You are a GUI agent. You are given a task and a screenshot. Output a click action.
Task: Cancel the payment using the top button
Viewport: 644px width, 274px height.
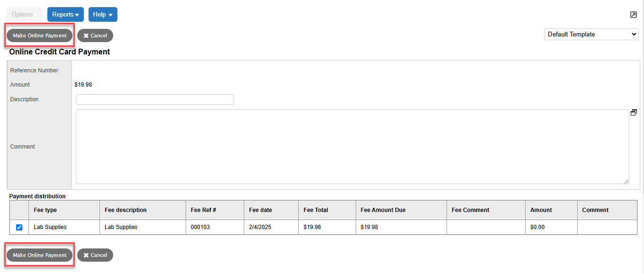click(x=95, y=35)
